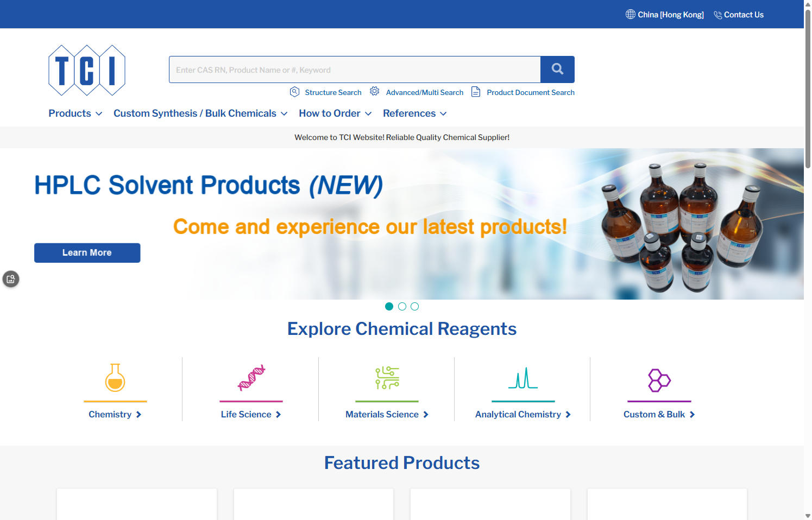Select the second carousel slide dot
The width and height of the screenshot is (812, 520).
click(x=402, y=307)
